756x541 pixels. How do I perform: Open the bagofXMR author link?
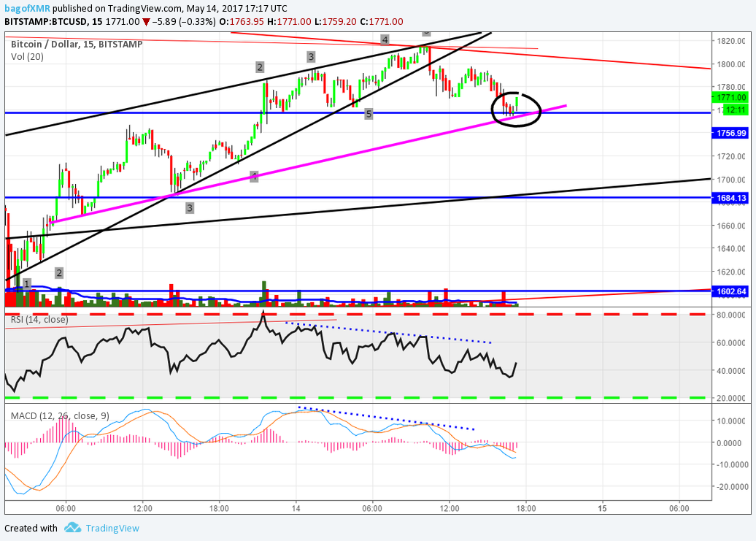(27, 8)
